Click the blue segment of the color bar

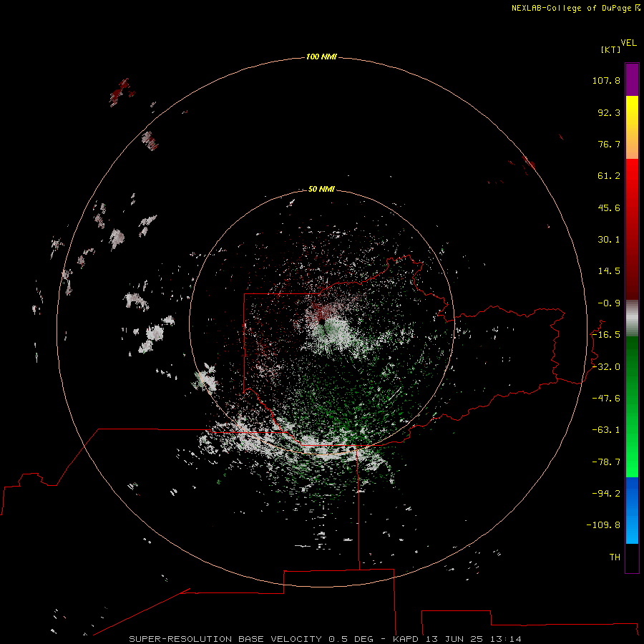(x=632, y=510)
